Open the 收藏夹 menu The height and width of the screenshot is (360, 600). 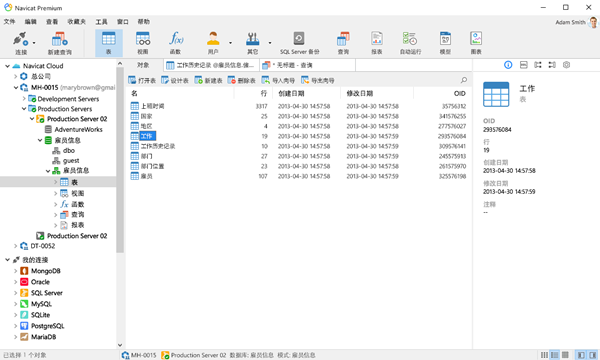[77, 22]
